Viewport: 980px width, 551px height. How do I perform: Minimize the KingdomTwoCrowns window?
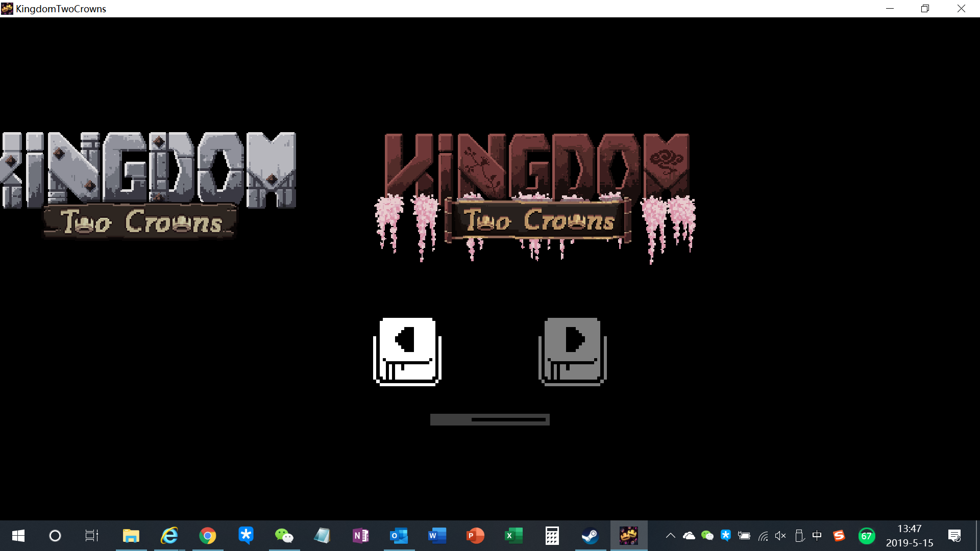890,9
